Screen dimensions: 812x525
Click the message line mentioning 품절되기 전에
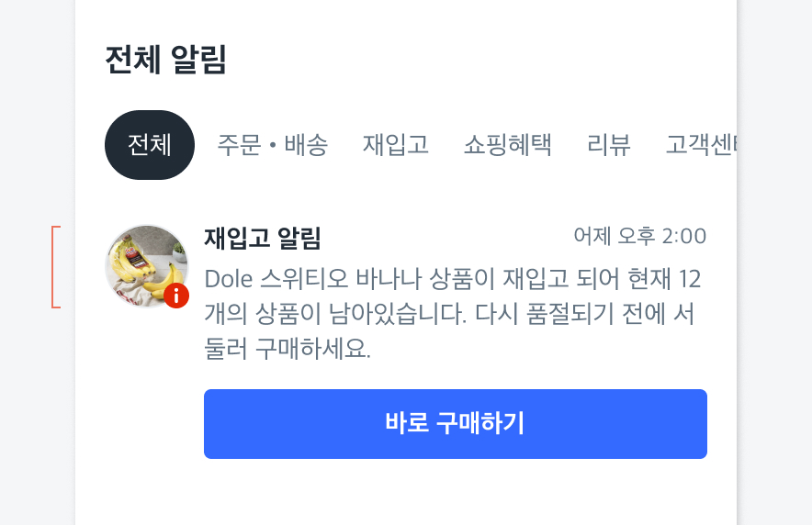[448, 314]
